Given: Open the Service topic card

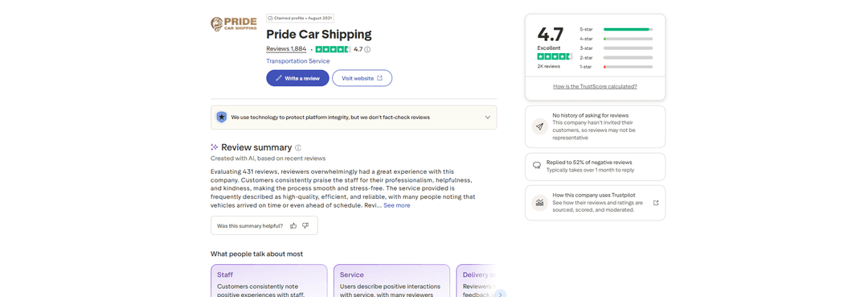Looking at the screenshot, I should (x=392, y=281).
